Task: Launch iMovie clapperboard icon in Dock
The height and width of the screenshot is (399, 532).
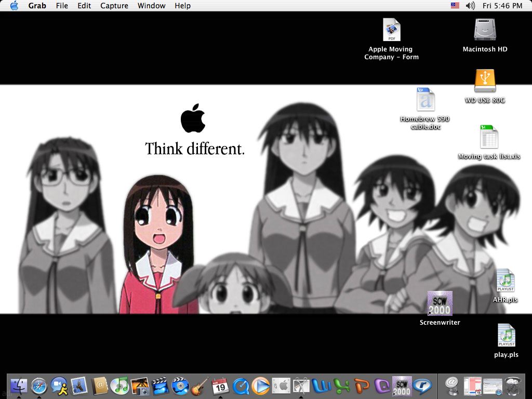Action: 160,386
